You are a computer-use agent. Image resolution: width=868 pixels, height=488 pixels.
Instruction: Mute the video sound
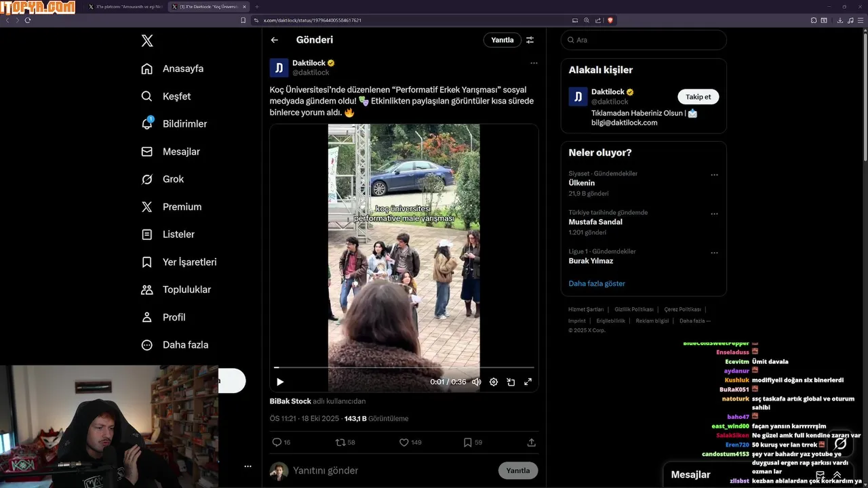tap(477, 382)
